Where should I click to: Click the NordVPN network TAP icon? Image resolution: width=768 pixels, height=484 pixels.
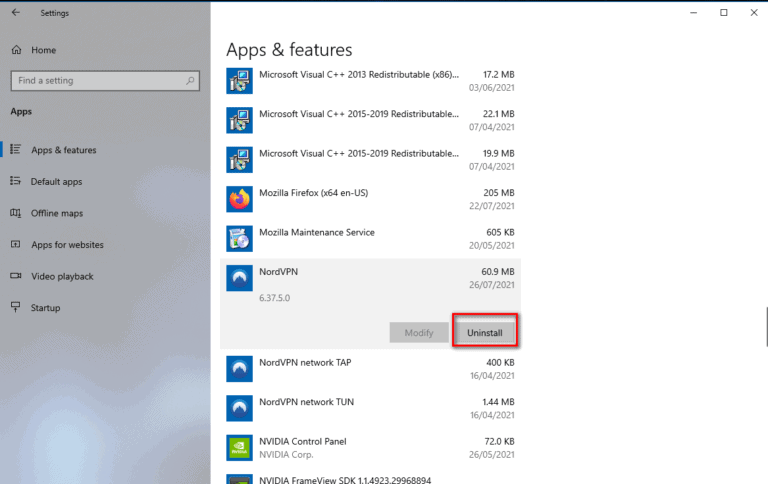pyautogui.click(x=239, y=369)
